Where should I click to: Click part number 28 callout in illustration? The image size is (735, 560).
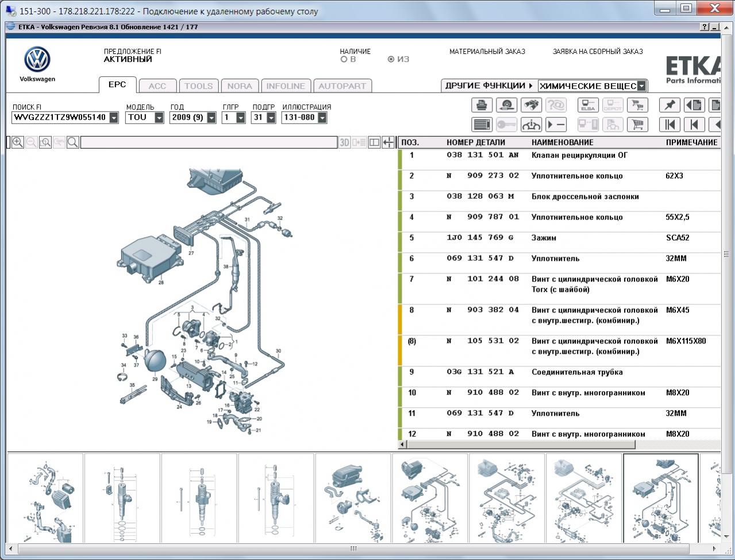[161, 282]
